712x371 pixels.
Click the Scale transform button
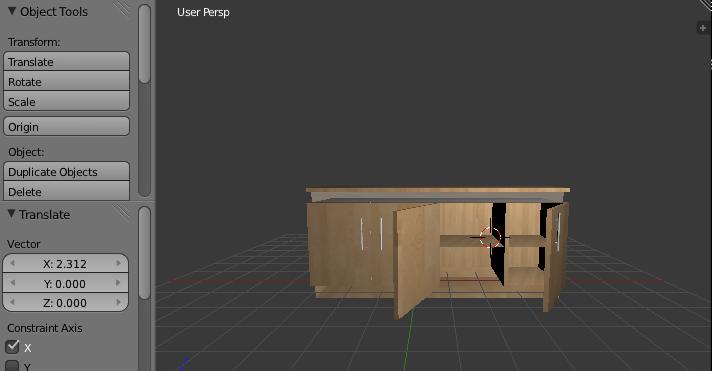point(66,101)
